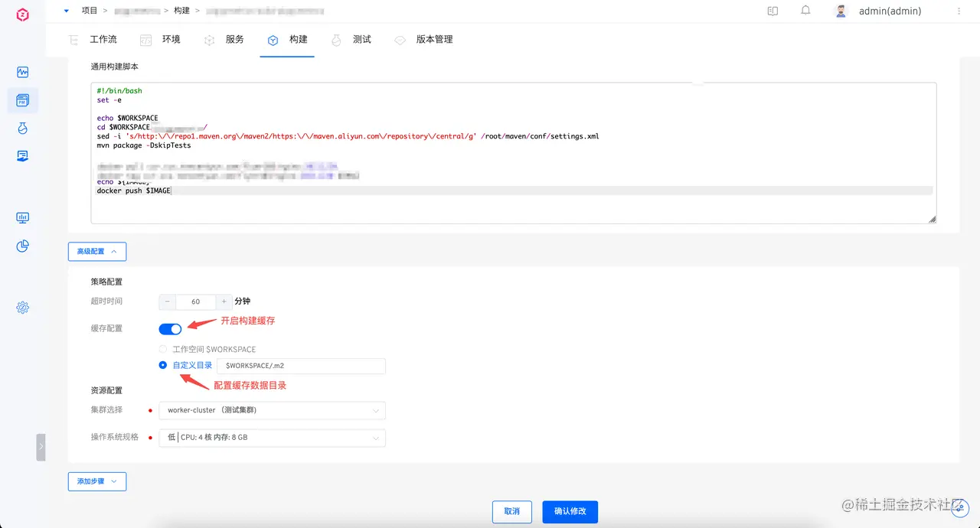
Task: Collapse the 高级配置 section
Action: point(97,251)
